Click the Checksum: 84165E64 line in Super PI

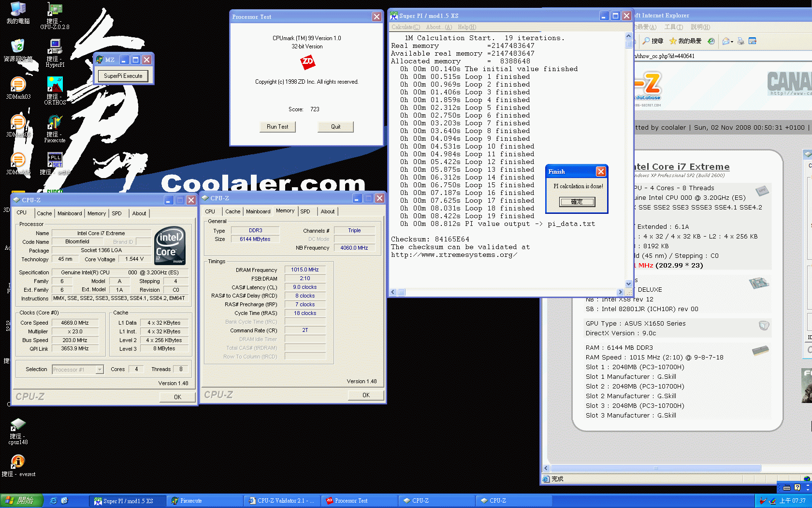pos(430,239)
